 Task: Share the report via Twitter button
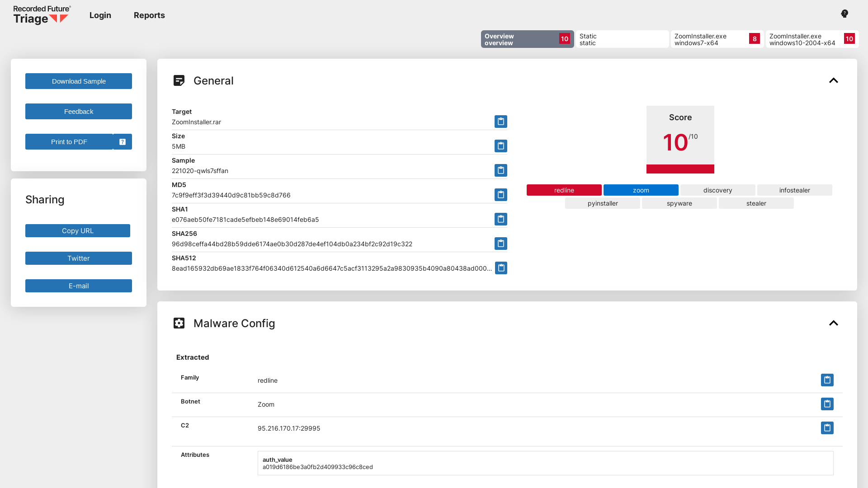(78, 258)
